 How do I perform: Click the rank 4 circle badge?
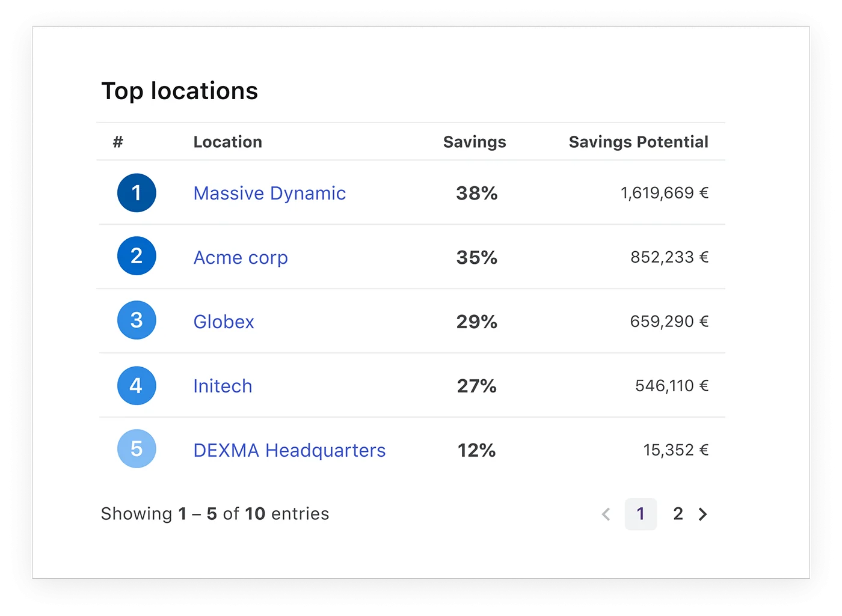point(137,385)
